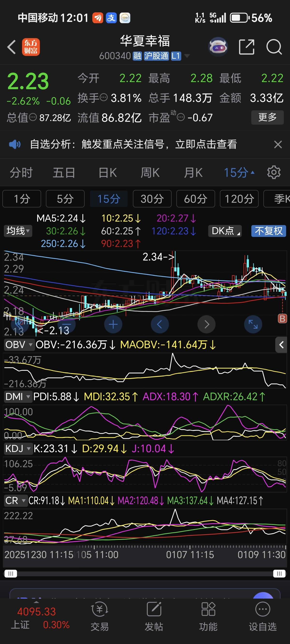Zoom out chart with minus button
290x644 pixels.
[x=66, y=324]
